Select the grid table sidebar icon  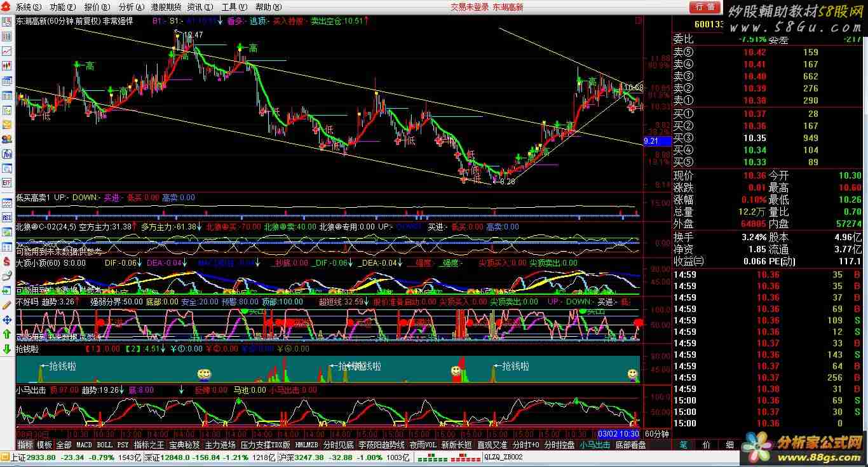click(x=7, y=37)
